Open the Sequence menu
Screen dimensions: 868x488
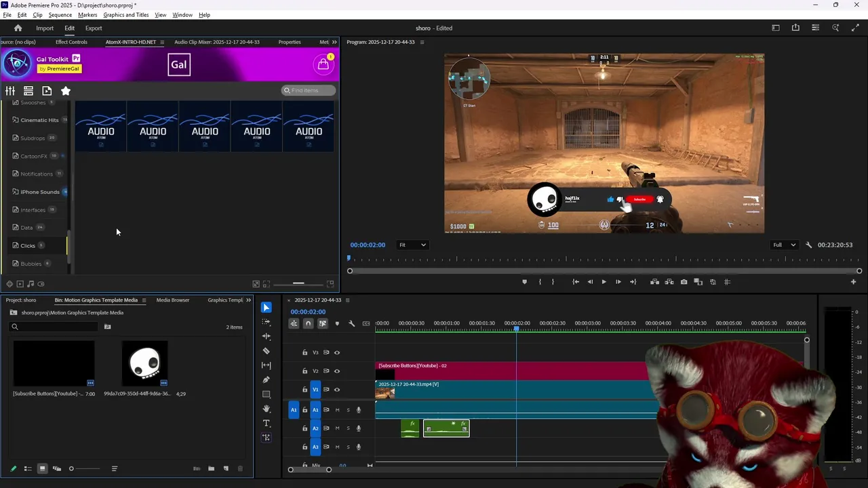pyautogui.click(x=60, y=15)
